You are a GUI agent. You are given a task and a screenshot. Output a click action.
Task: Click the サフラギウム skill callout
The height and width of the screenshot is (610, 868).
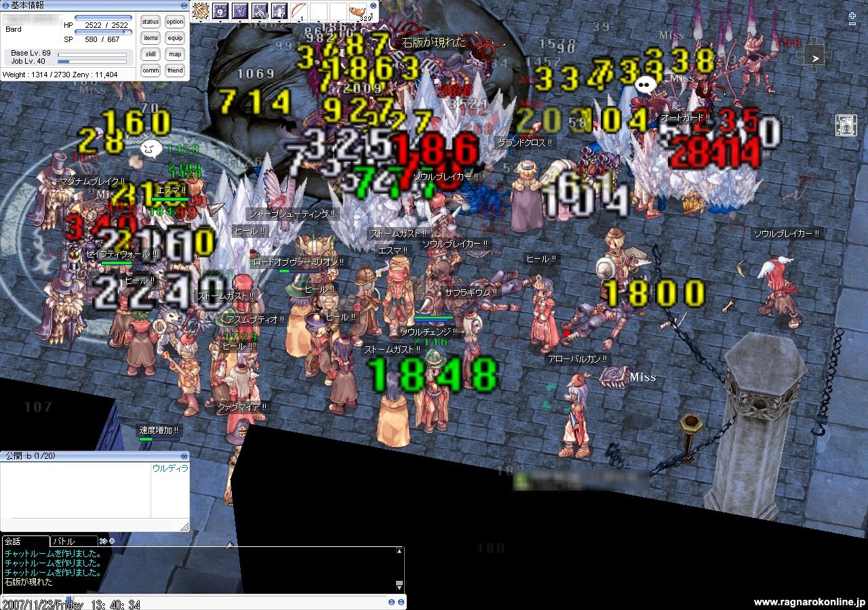click(471, 293)
